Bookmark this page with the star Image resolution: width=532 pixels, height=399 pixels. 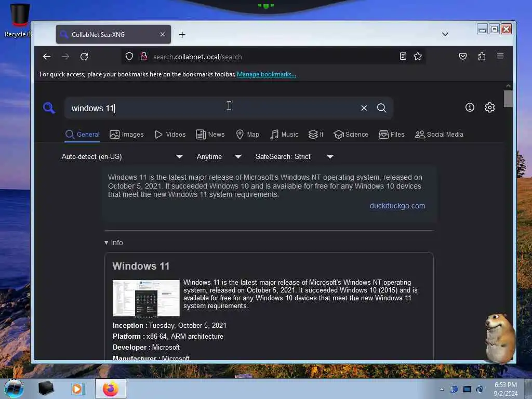418,56
